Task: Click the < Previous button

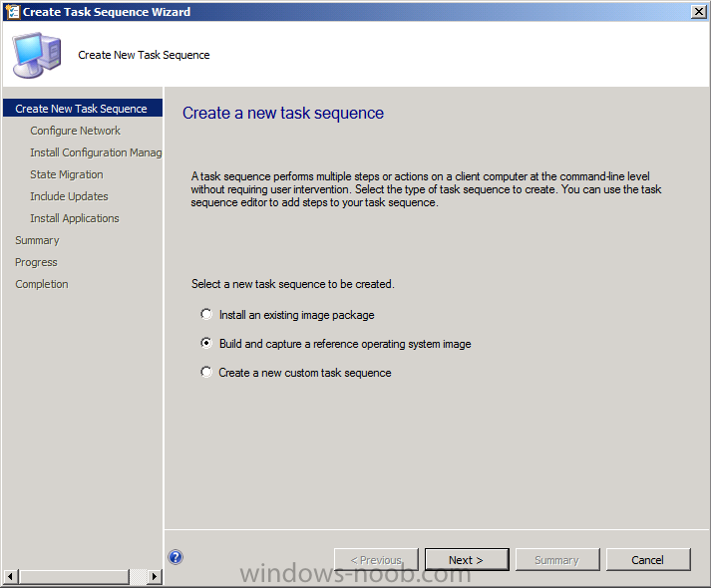Action: click(x=376, y=560)
